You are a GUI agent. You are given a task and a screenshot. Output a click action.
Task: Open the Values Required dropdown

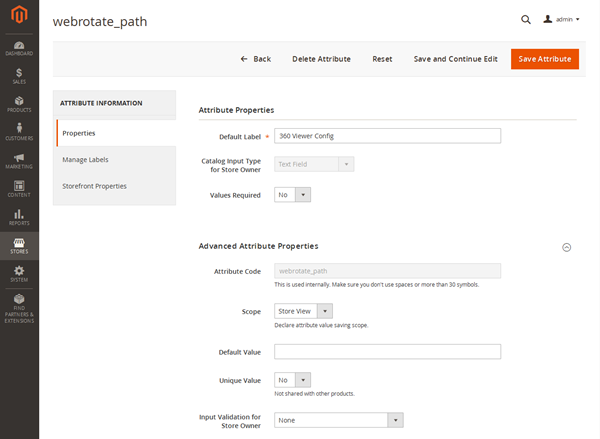tap(292, 195)
